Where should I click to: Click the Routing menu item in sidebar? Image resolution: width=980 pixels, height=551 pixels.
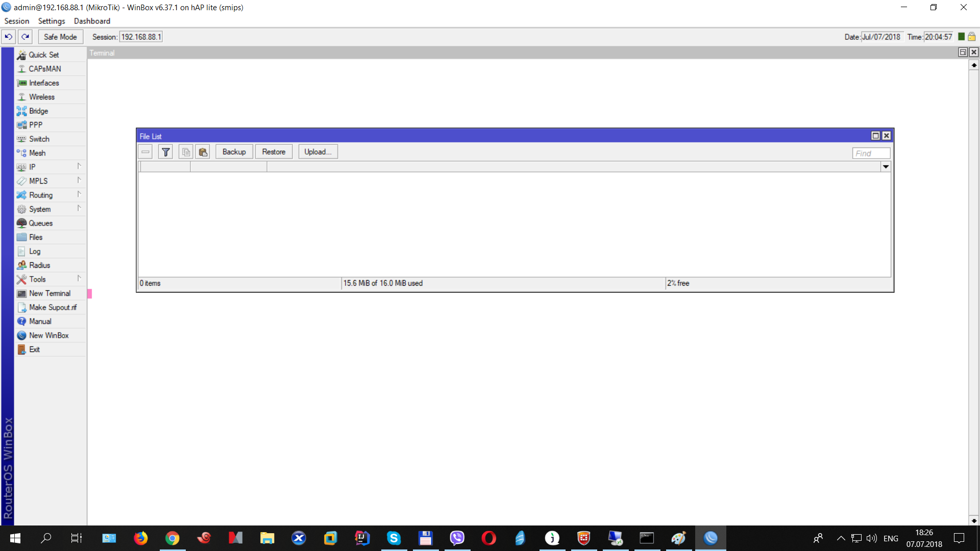point(51,195)
